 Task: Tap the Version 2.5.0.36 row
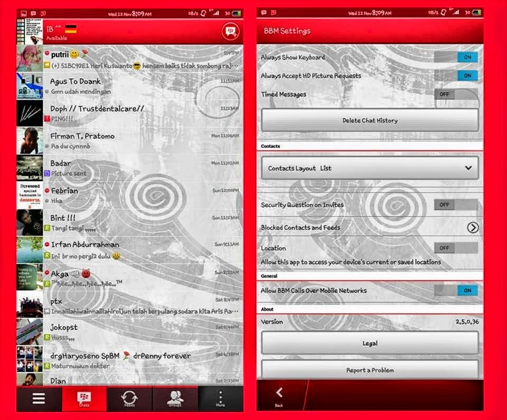370,322
